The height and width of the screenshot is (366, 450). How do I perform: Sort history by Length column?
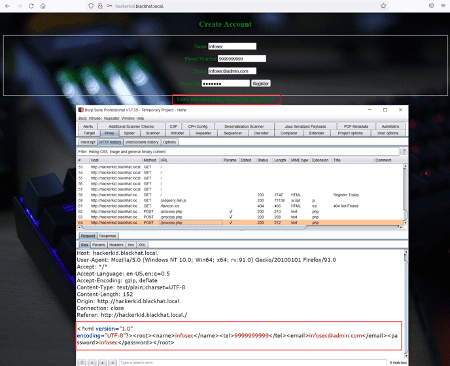pyautogui.click(x=280, y=160)
